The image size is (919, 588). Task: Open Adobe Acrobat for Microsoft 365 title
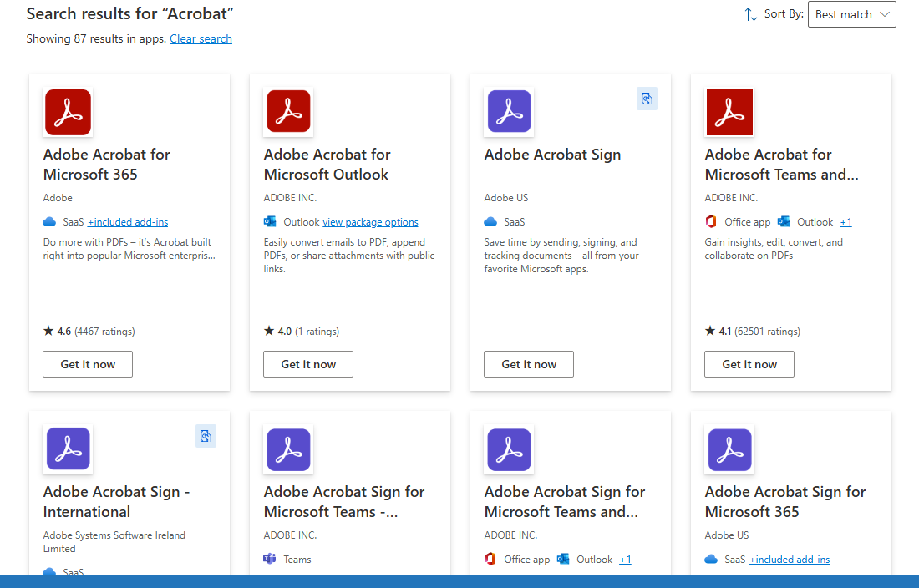tap(107, 165)
